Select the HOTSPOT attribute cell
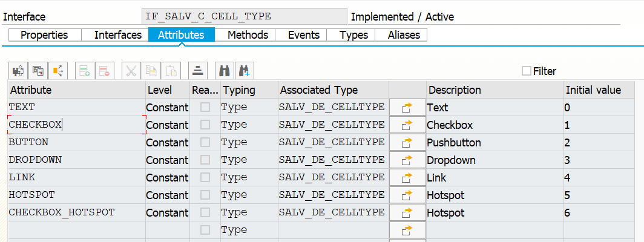This screenshot has width=644, height=242. coord(77,195)
